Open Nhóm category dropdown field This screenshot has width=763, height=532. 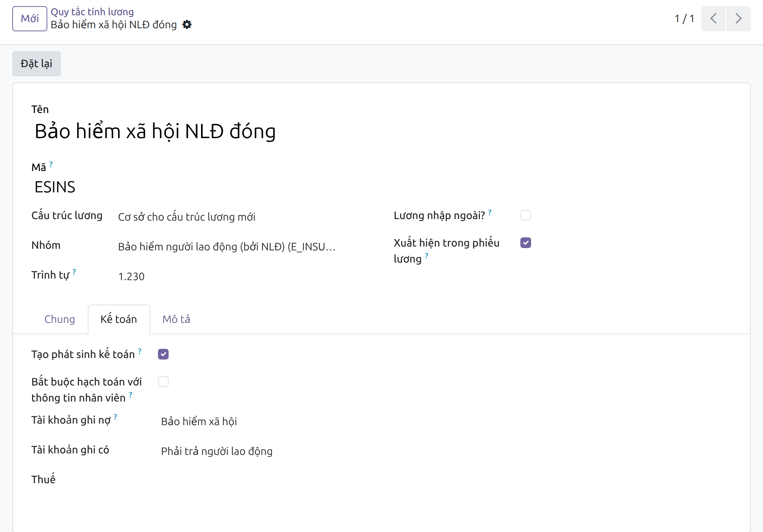point(228,247)
